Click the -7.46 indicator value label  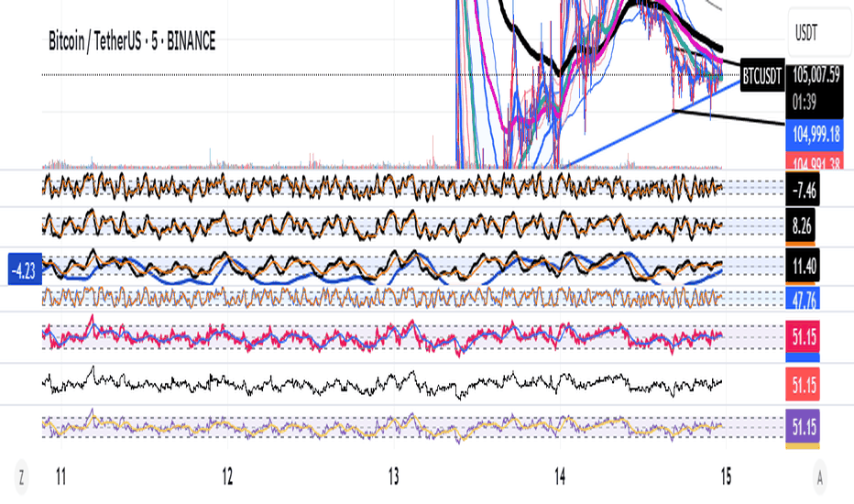(803, 191)
